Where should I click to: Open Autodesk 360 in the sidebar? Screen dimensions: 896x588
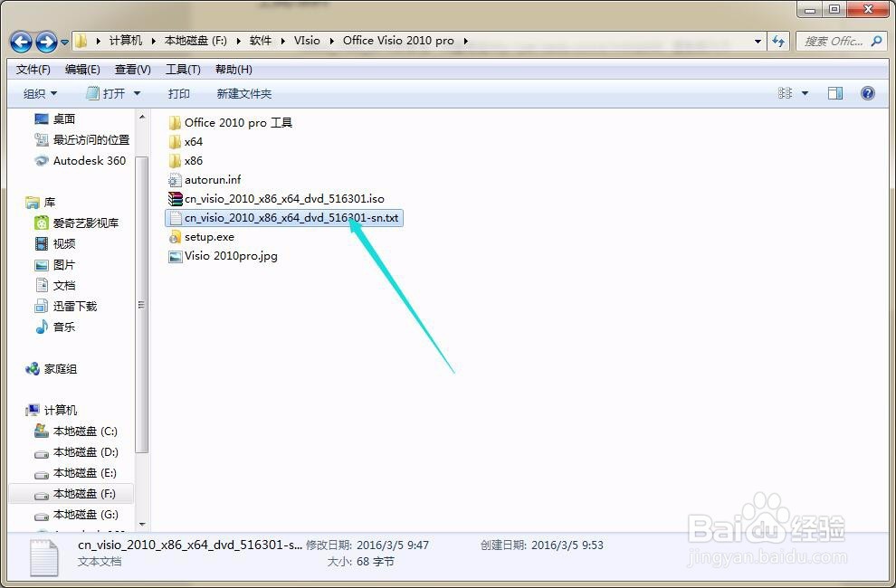click(x=80, y=161)
